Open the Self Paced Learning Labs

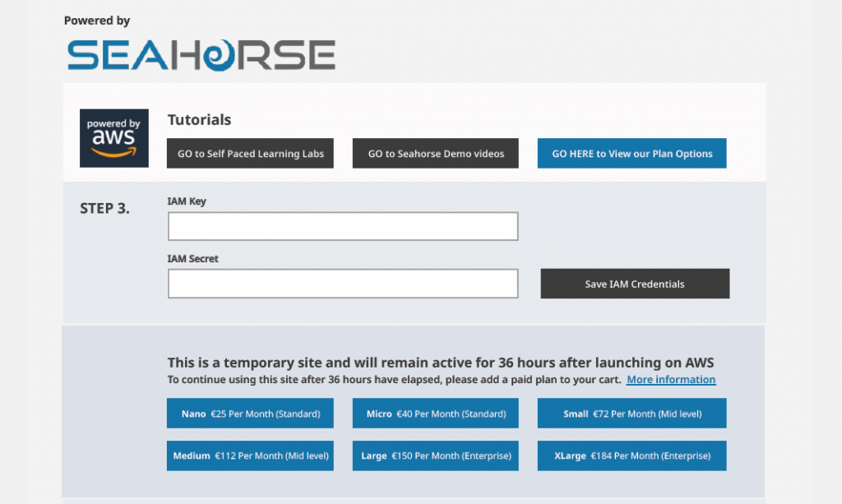pos(250,154)
